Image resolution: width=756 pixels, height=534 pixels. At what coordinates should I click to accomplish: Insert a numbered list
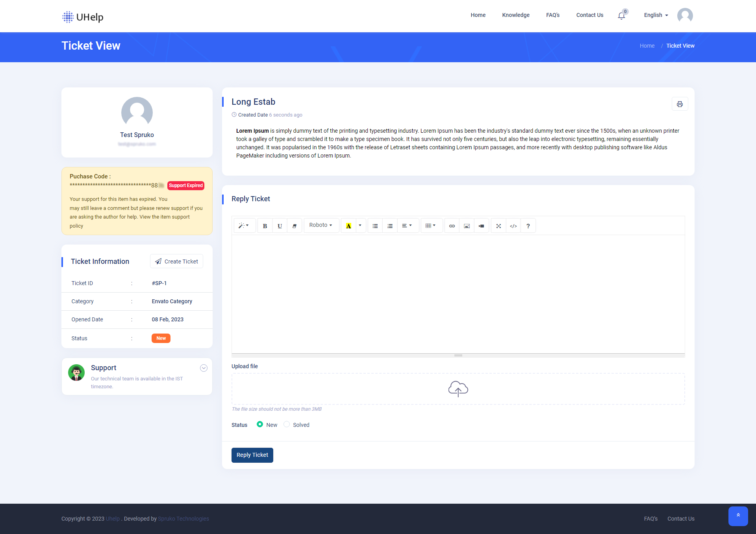tap(389, 225)
